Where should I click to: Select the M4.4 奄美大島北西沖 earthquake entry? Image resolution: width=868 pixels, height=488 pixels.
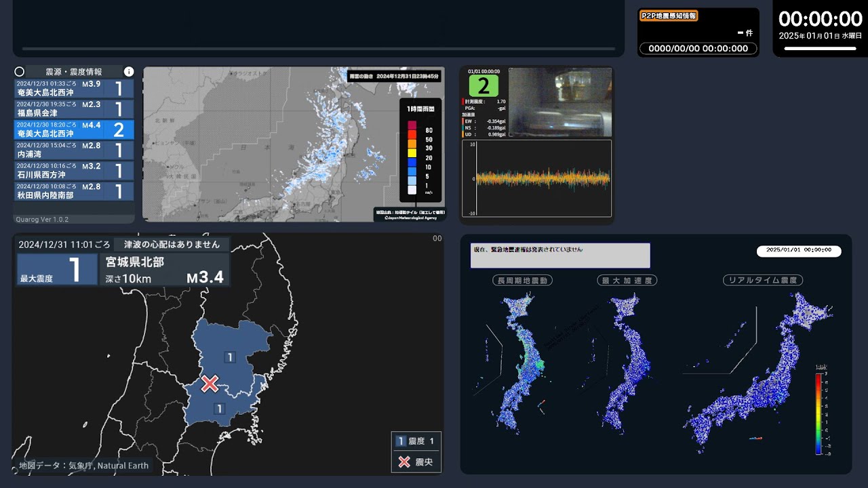click(x=74, y=129)
